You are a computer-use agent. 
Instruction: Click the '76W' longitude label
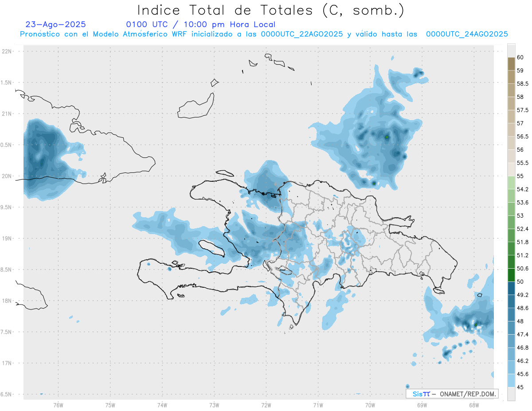click(58, 405)
